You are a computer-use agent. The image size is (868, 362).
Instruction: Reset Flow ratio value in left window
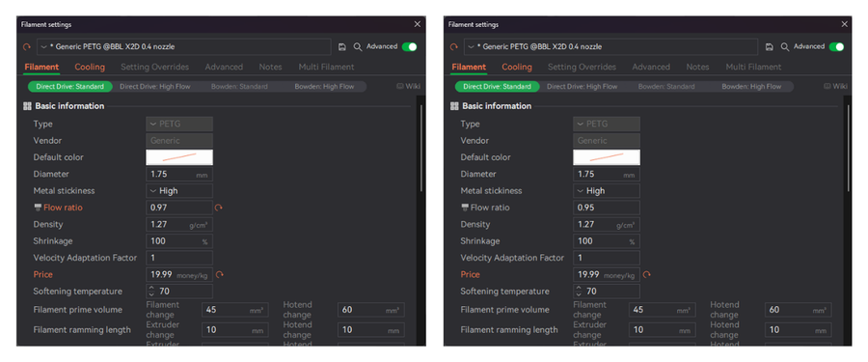(x=219, y=208)
